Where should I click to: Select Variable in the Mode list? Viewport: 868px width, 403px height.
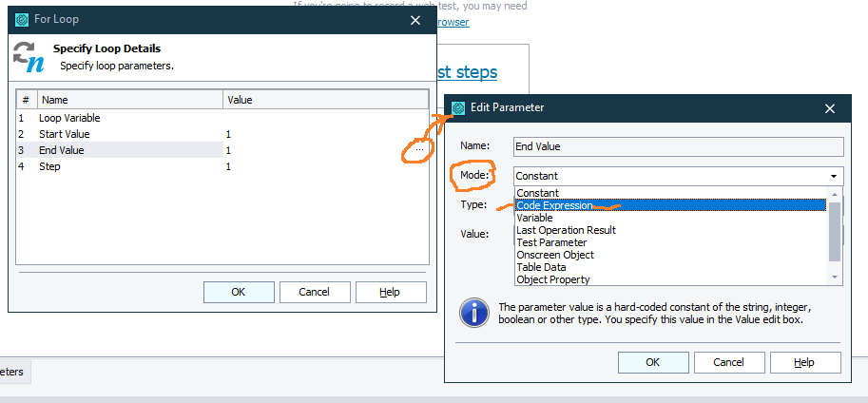(670, 218)
